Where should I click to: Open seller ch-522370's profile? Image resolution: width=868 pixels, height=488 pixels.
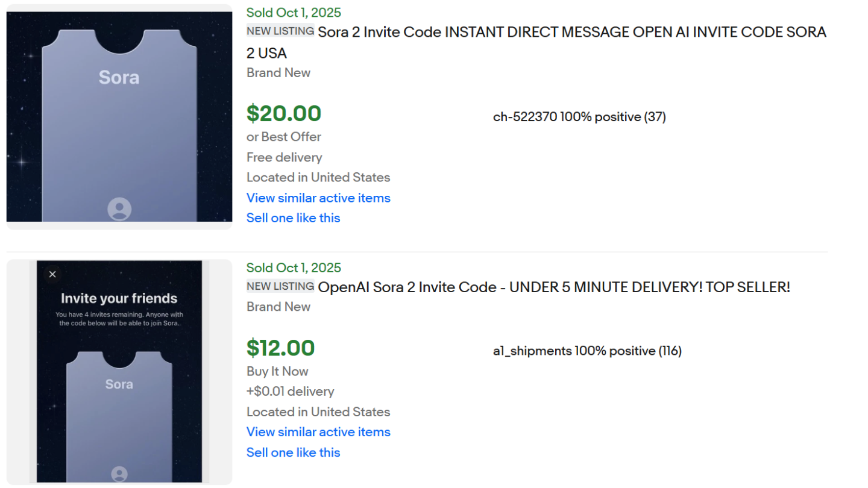coord(525,117)
